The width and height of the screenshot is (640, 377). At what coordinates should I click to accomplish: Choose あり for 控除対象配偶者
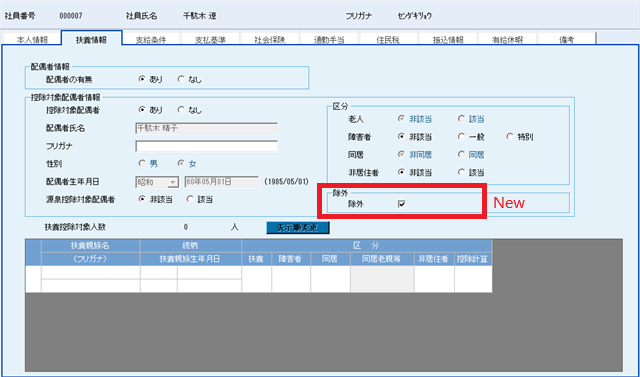click(142, 110)
